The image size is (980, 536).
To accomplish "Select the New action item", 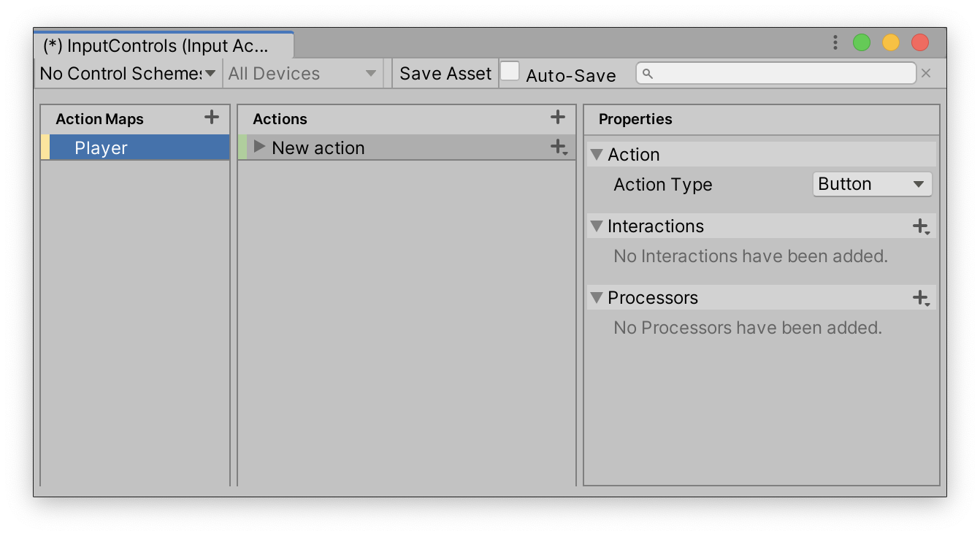I will (406, 148).
